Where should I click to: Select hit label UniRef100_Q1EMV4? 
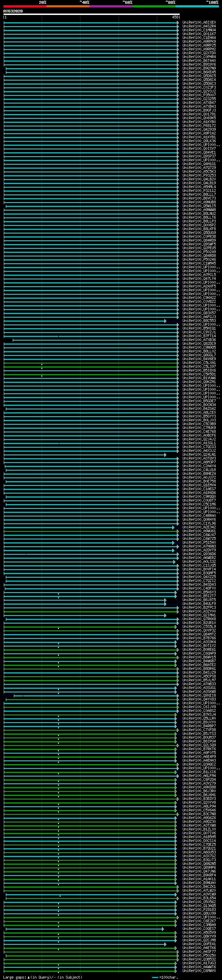[199, 485]
